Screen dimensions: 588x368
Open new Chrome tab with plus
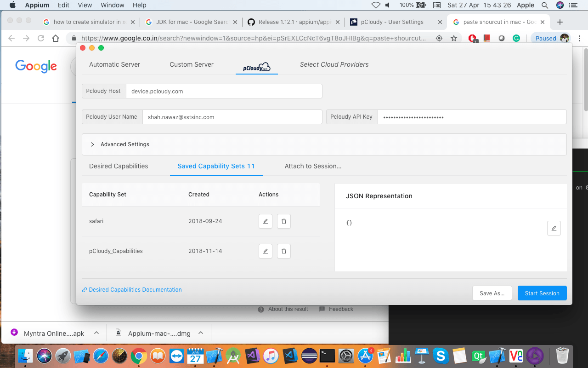coord(560,22)
